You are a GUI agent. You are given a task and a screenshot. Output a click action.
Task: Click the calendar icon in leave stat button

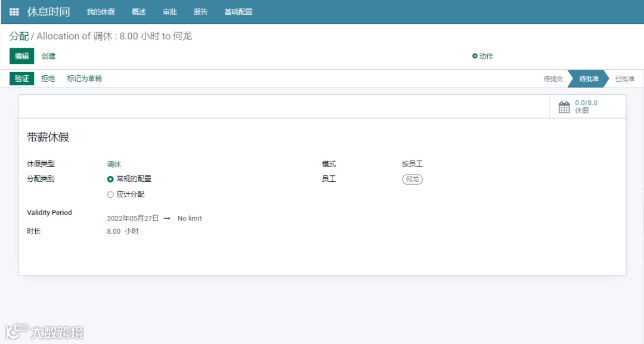[564, 107]
